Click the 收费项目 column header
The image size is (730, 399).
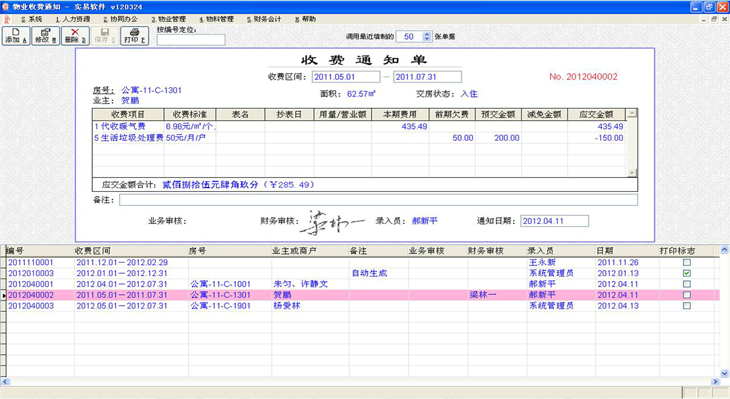click(x=128, y=115)
